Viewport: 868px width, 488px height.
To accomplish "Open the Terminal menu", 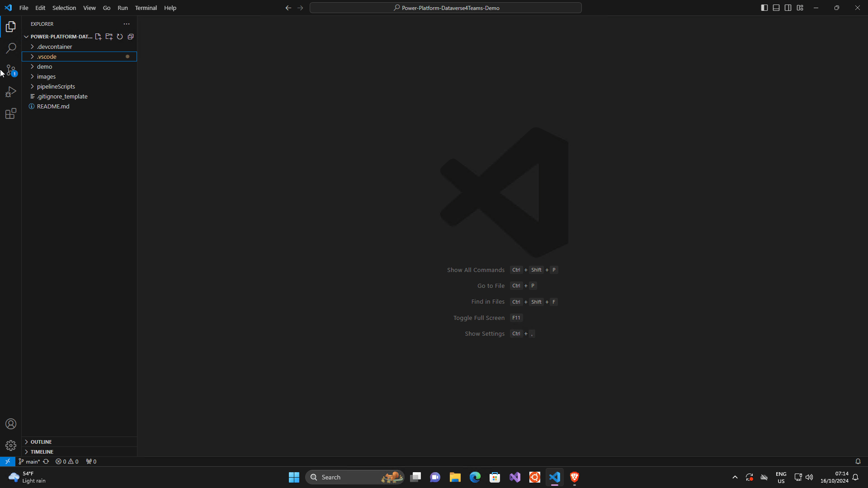I will point(146,8).
